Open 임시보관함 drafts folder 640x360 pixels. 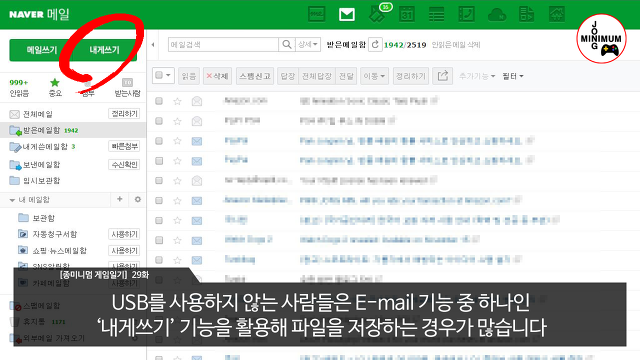click(41, 180)
